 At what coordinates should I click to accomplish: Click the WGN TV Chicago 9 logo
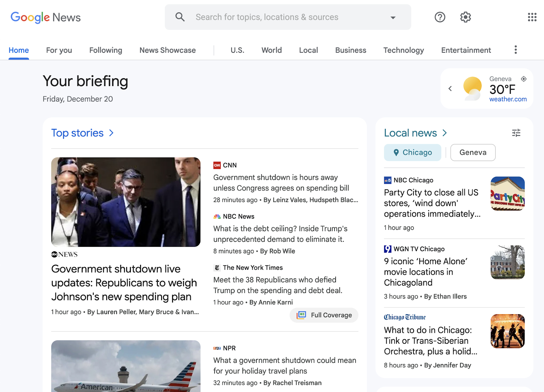point(388,249)
